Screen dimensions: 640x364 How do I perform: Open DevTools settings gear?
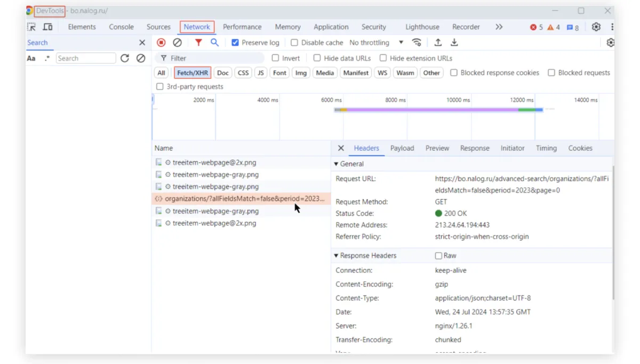(596, 27)
